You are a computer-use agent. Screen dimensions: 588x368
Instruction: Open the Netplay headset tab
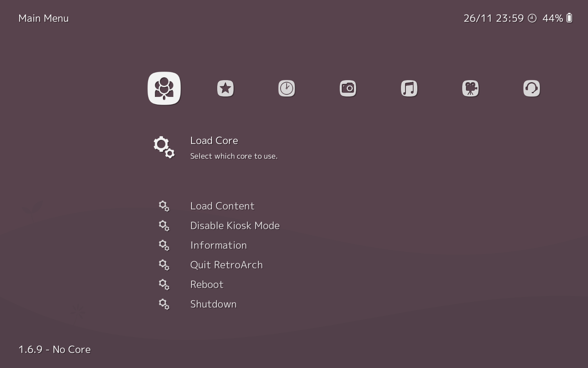(x=532, y=88)
